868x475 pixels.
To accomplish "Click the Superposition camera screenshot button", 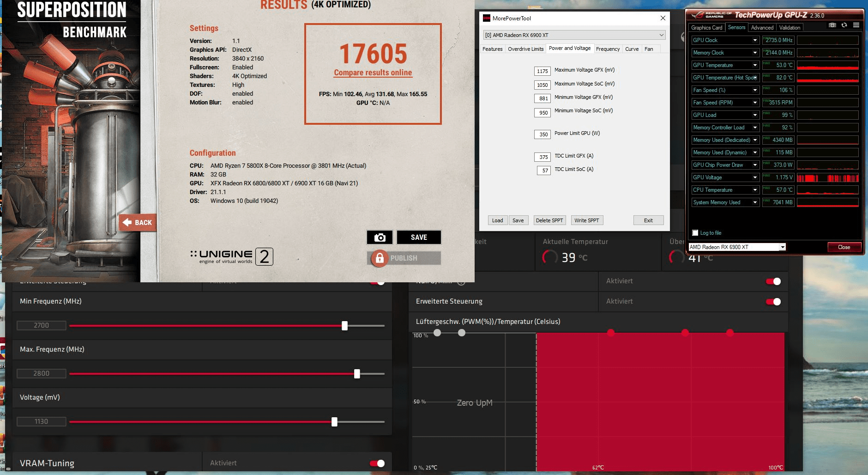I will click(380, 237).
